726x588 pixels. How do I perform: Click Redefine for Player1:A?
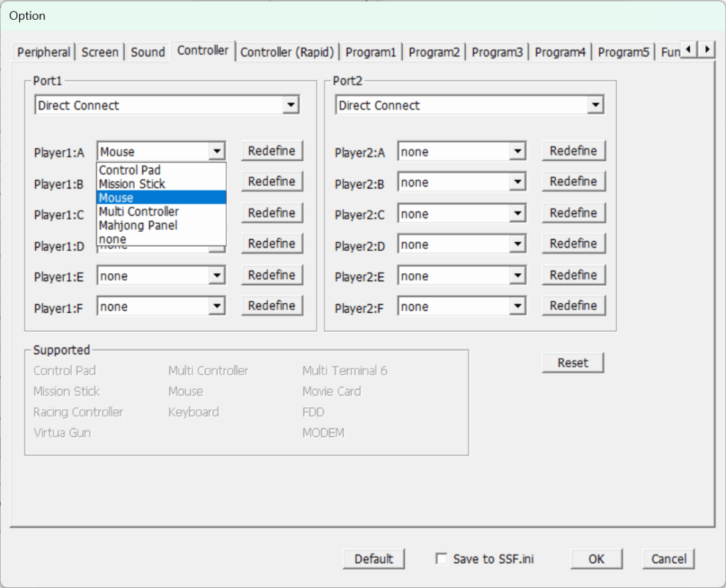coord(272,150)
